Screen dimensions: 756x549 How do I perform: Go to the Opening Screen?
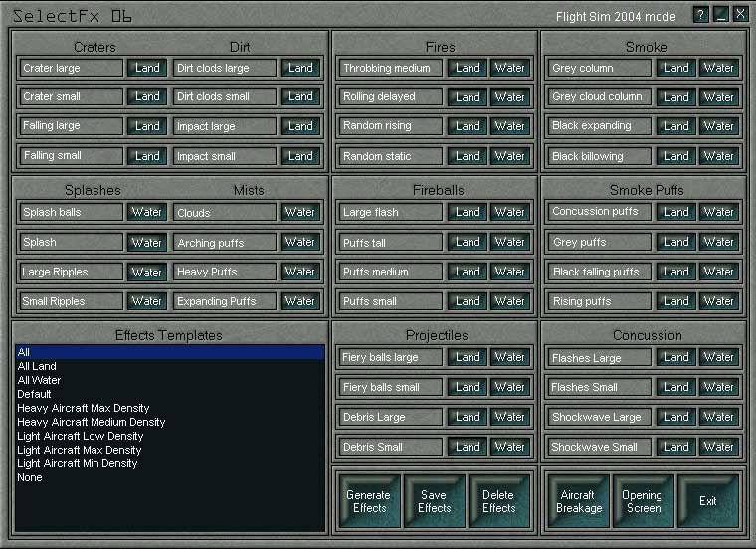point(644,501)
